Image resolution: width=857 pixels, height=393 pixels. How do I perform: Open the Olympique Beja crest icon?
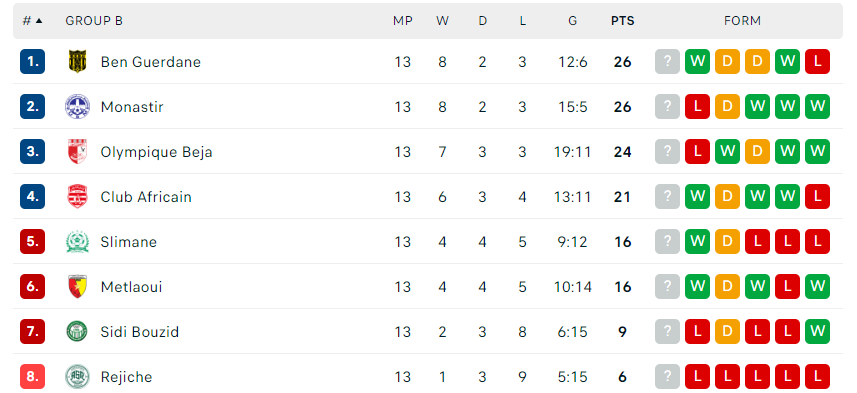(77, 151)
